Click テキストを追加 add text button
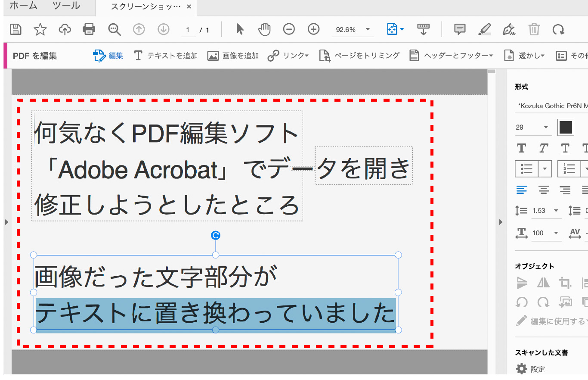Screen dimensions: 588x380 (165, 56)
